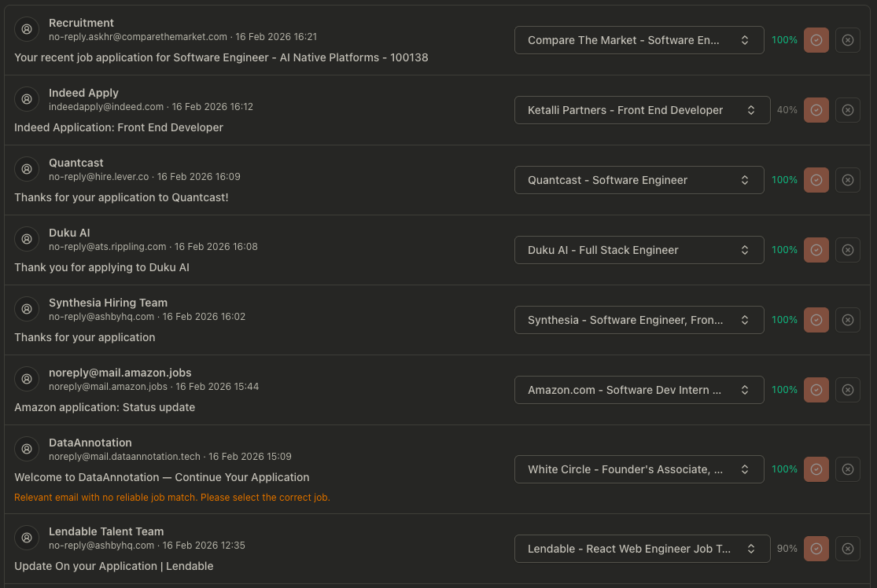877x588 pixels.
Task: Open the Amazon application Status update email
Action: (x=105, y=407)
